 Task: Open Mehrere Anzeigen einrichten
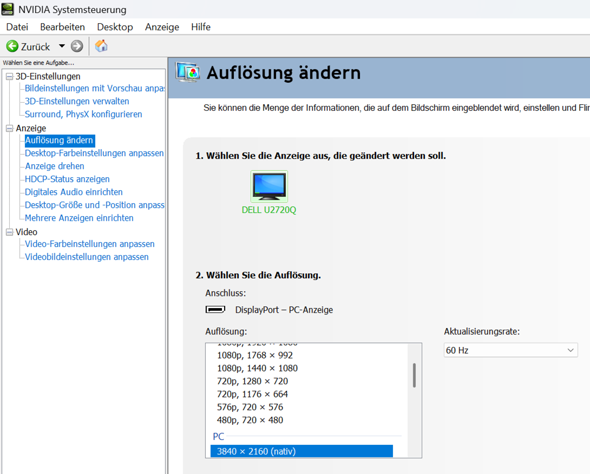tap(79, 218)
